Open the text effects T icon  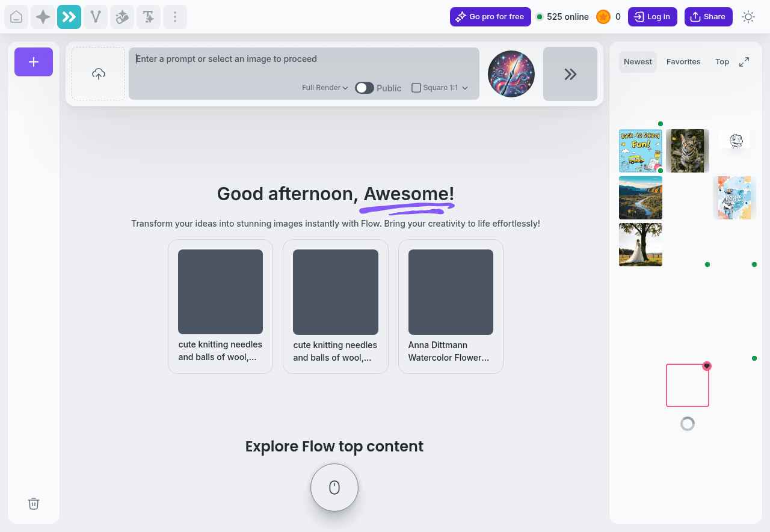(x=149, y=17)
